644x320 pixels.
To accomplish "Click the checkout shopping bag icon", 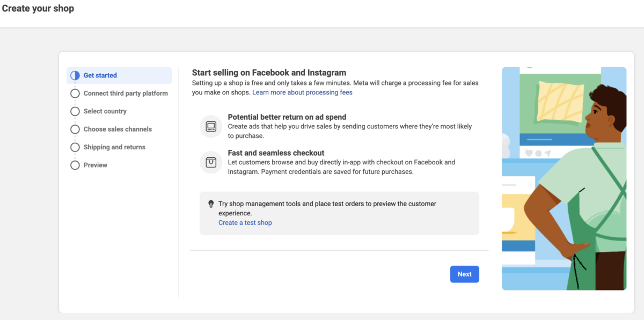I will 211,162.
